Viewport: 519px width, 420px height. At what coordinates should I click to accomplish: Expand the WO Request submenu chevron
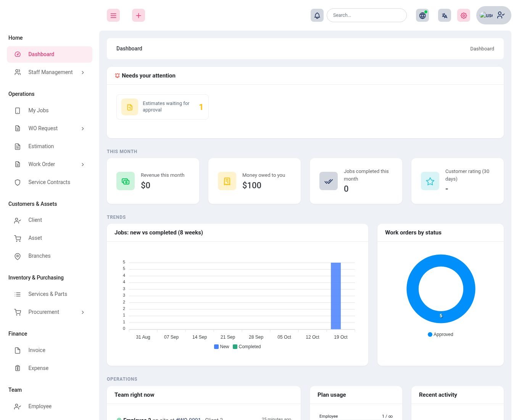[x=83, y=128]
